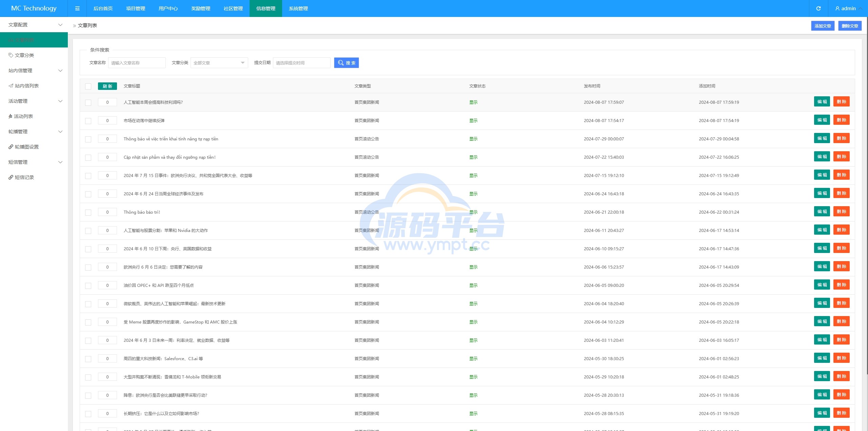Edit the article 降息:欧洲央行是否会比美联储
This screenshot has height=431, width=868.
822,394
